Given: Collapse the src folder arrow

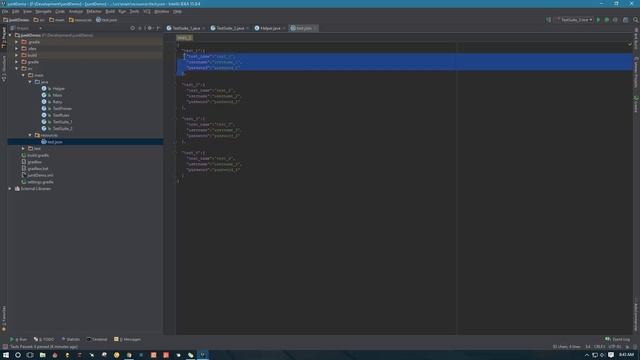Looking at the screenshot, I should point(17,69).
